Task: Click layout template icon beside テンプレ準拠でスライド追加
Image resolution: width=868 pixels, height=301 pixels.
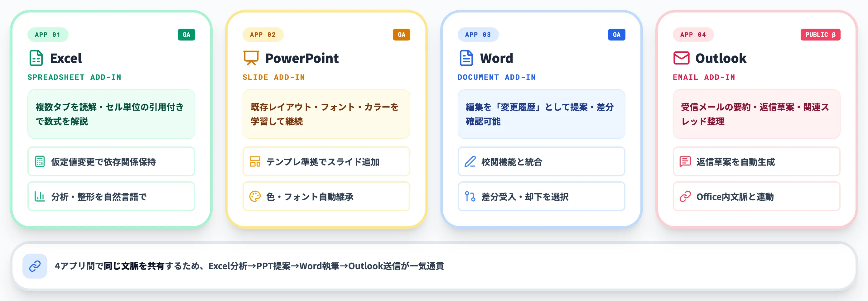Action: coord(255,162)
